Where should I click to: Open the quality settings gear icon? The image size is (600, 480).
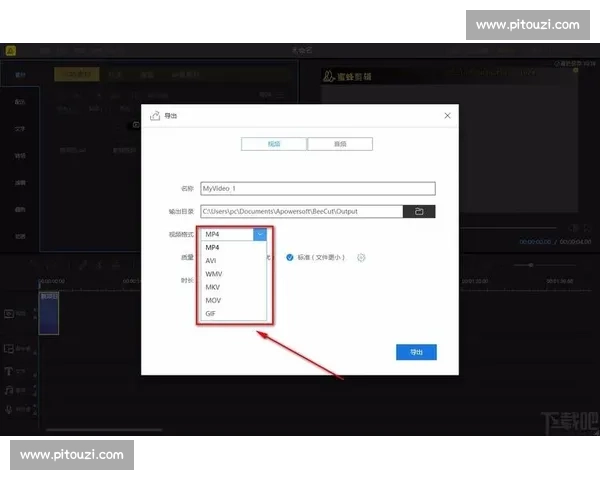(361, 258)
